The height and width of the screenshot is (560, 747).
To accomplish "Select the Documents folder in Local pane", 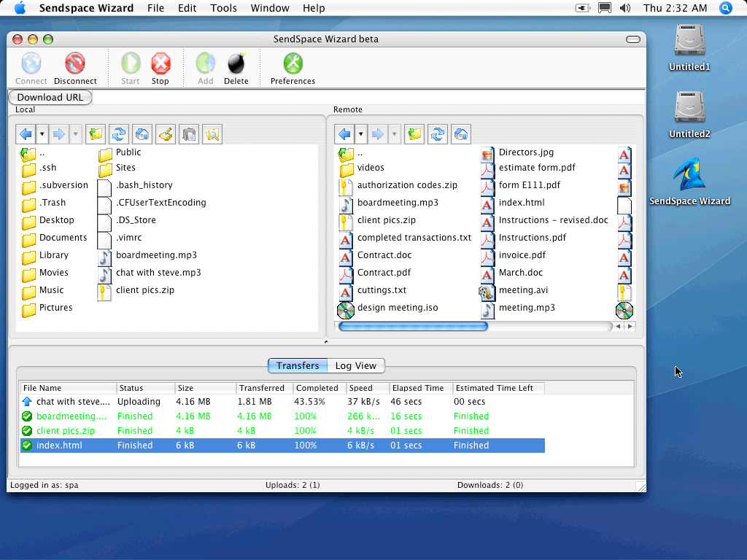I will [54, 238].
